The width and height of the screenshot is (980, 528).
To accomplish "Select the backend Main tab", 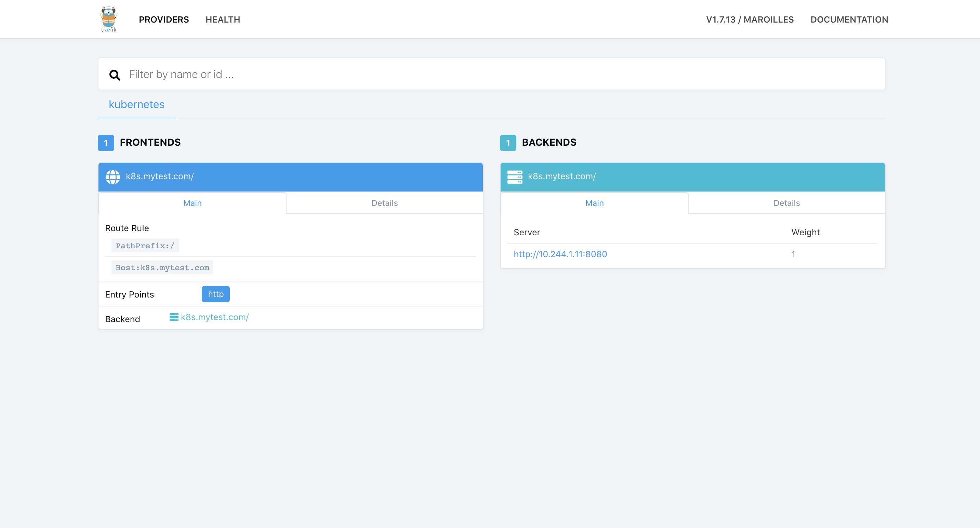I will (x=594, y=203).
